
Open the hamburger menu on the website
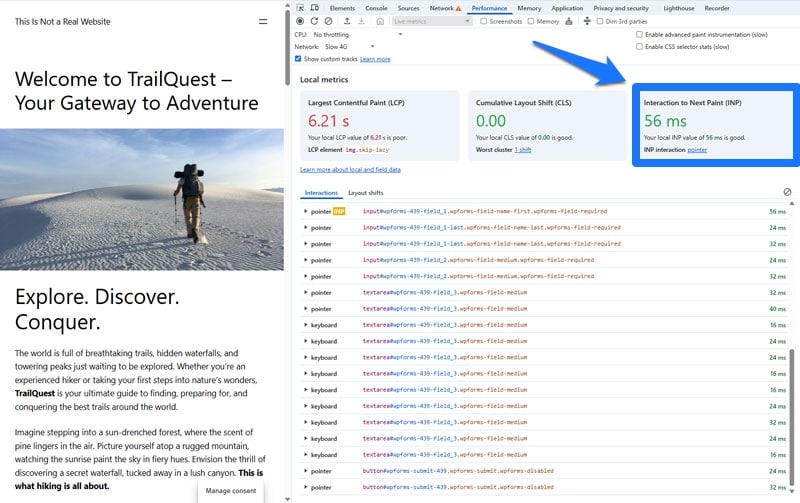263,21
